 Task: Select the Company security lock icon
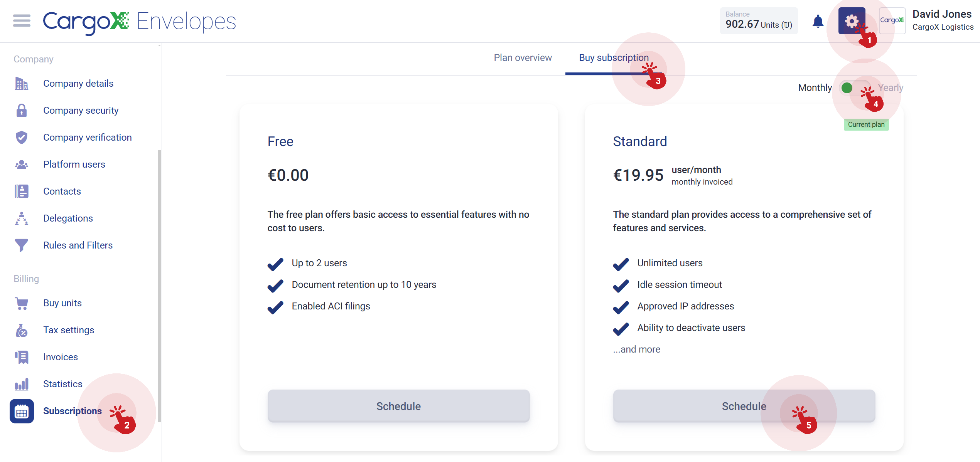(22, 111)
